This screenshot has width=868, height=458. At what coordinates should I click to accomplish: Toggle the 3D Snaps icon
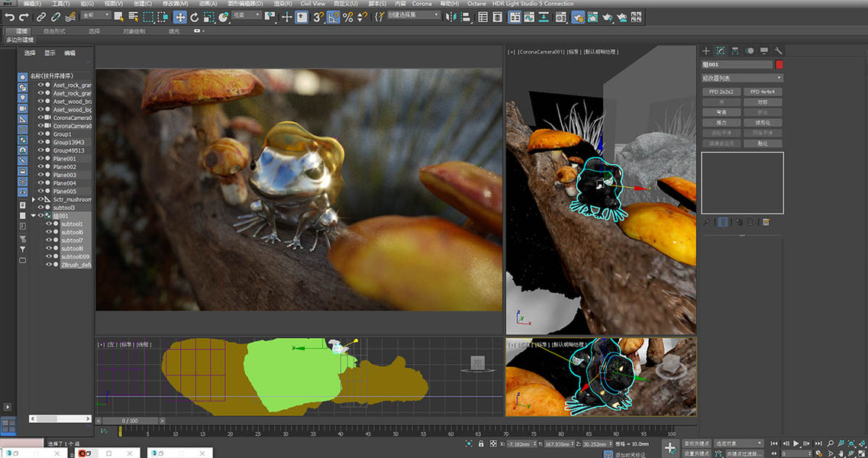click(318, 17)
